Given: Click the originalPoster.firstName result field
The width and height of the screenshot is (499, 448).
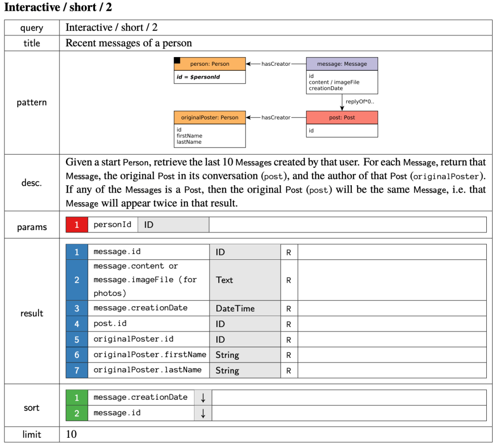Looking at the screenshot, I should [150, 355].
